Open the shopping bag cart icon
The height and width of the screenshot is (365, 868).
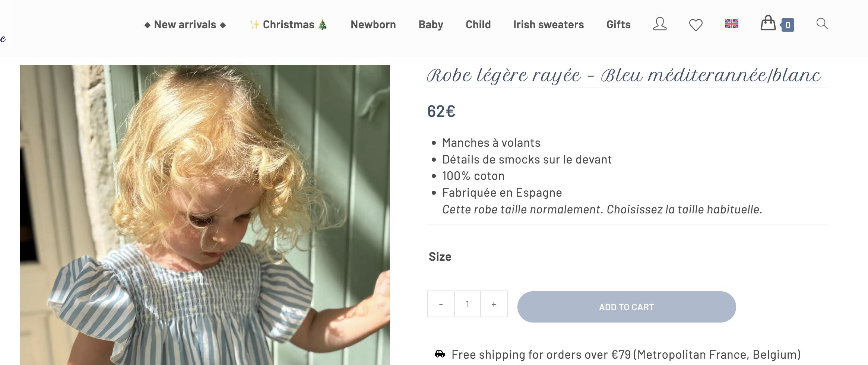(x=768, y=23)
